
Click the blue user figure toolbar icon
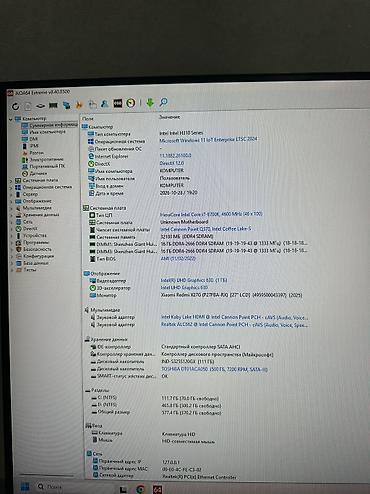(x=105, y=104)
